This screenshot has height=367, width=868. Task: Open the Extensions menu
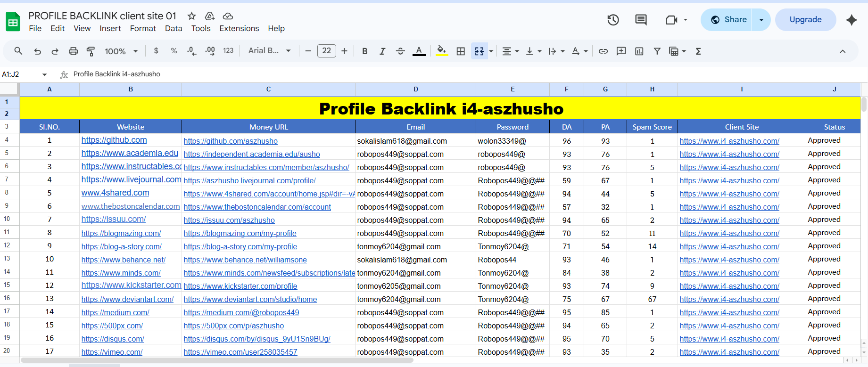point(239,28)
